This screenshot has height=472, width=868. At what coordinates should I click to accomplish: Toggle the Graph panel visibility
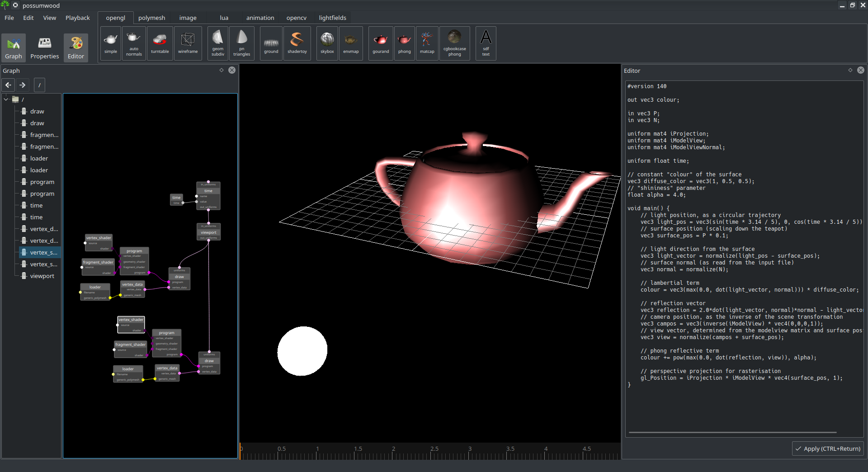coord(14,47)
